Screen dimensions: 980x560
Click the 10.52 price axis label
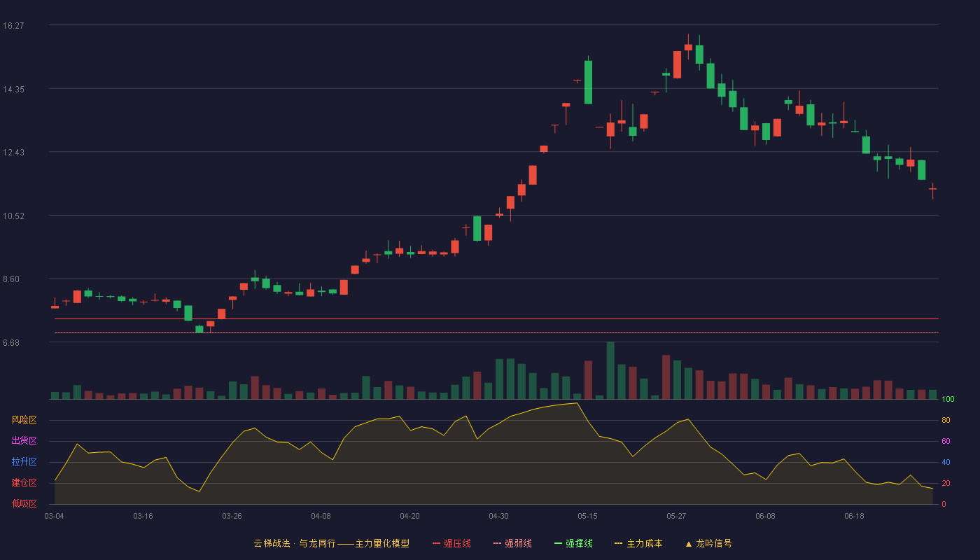click(13, 216)
